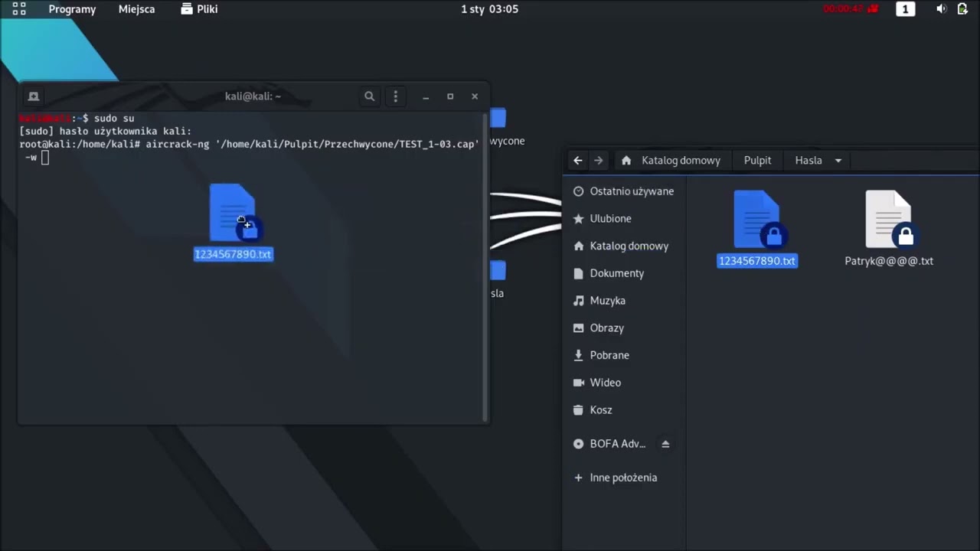
Task: Open Ulubione in sidebar
Action: tap(624, 219)
